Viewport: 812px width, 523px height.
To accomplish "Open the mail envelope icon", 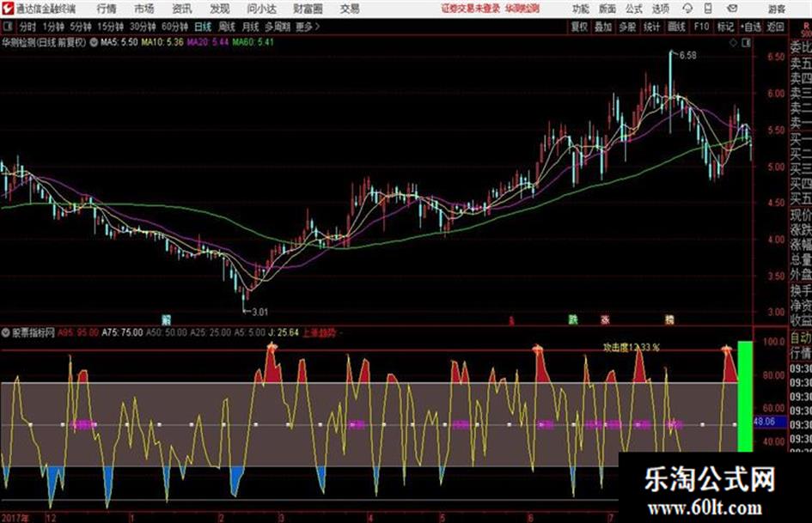I will 732,9.
